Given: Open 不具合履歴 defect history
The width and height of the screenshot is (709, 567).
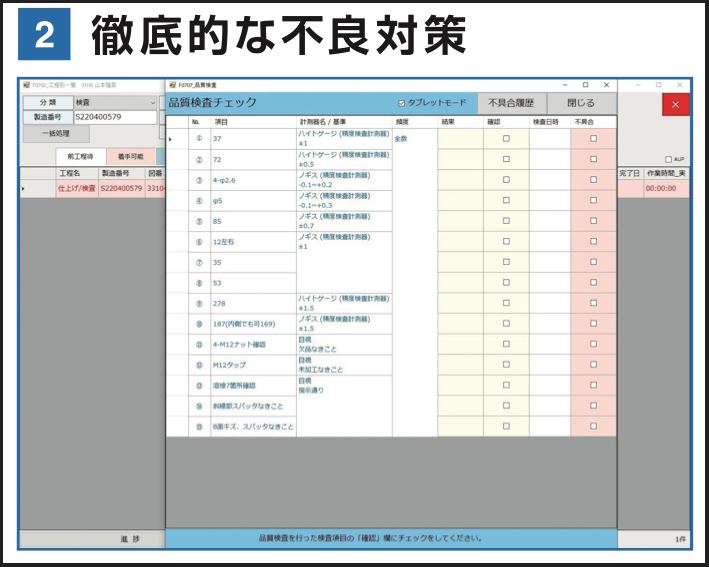Looking at the screenshot, I should click(x=510, y=103).
